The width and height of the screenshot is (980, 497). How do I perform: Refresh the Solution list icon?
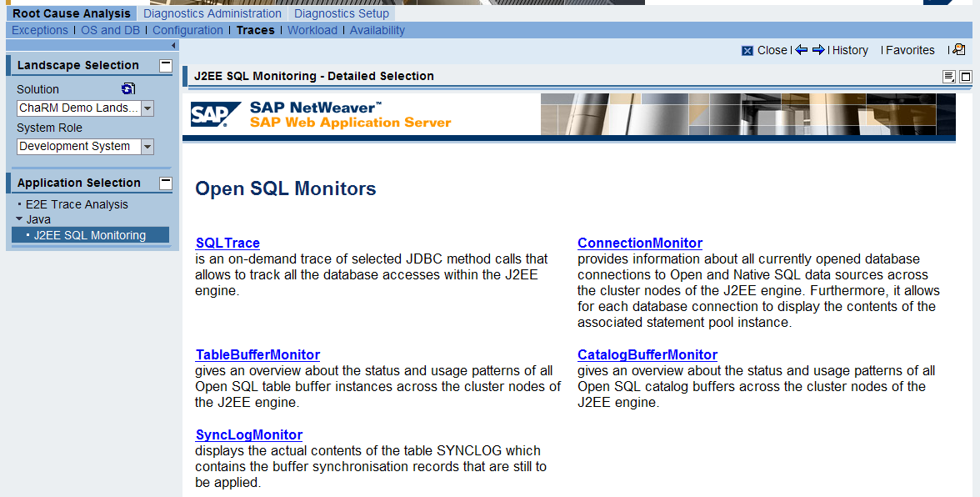[128, 88]
